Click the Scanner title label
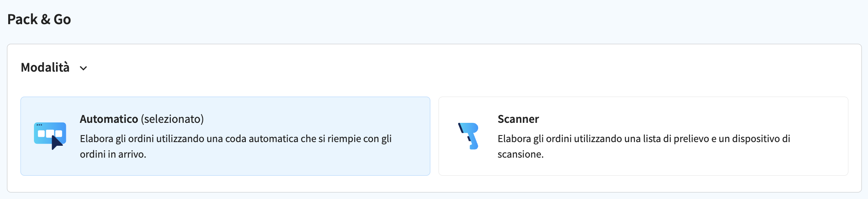This screenshot has height=199, width=868. coord(518,119)
